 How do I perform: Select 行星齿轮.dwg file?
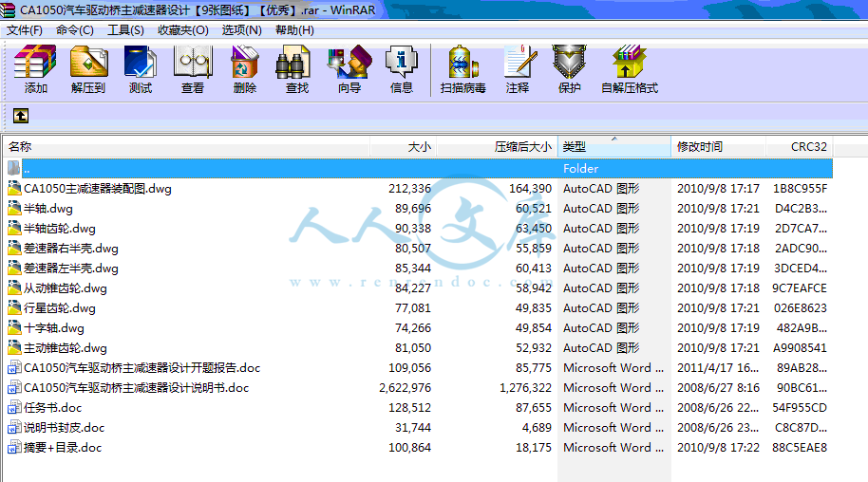click(x=59, y=308)
